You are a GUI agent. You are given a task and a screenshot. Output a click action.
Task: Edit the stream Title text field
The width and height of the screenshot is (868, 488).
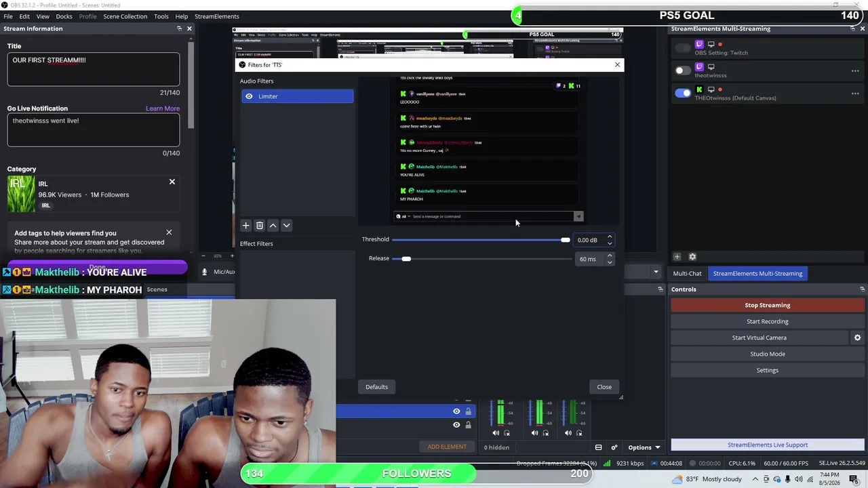pyautogui.click(x=94, y=70)
